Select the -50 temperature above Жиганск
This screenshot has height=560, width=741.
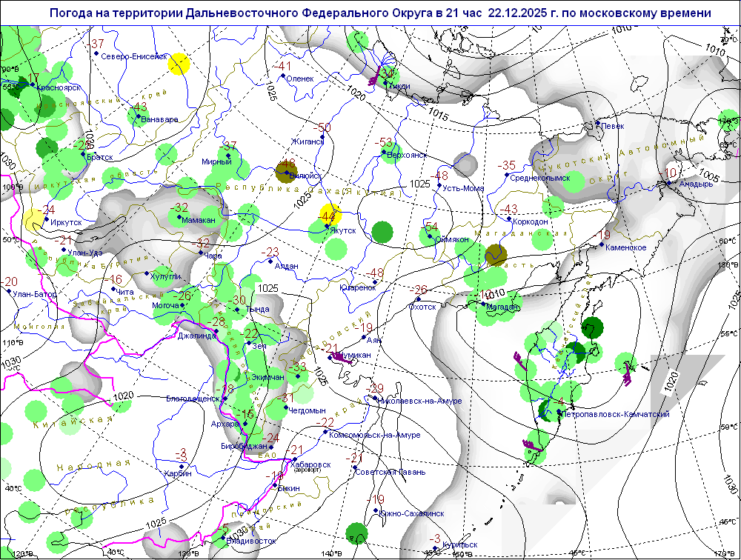[x=324, y=127]
